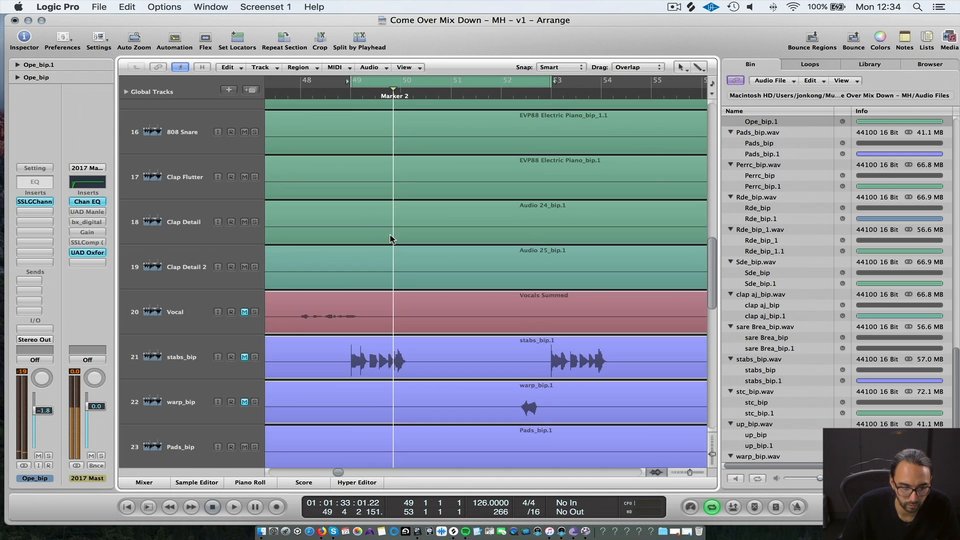
Task: Toggle the highlighted catch playhead button
Action: point(180,67)
